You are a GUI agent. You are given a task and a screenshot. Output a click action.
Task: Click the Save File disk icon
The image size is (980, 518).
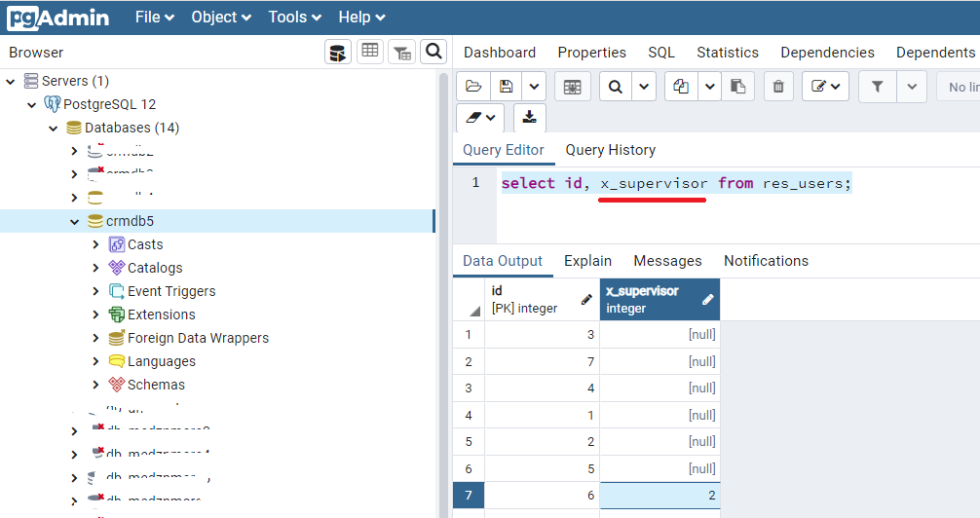click(506, 87)
